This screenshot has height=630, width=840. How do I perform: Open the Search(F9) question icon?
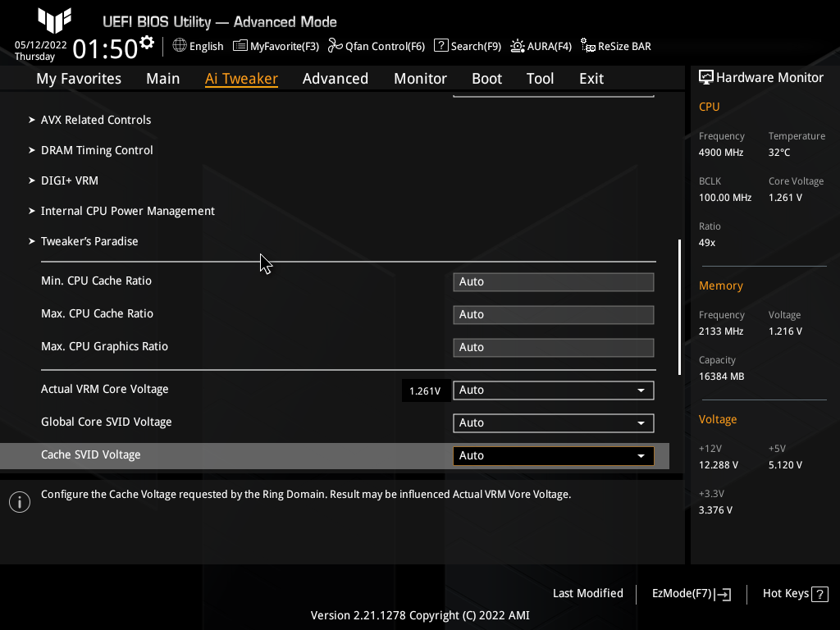[x=441, y=46]
